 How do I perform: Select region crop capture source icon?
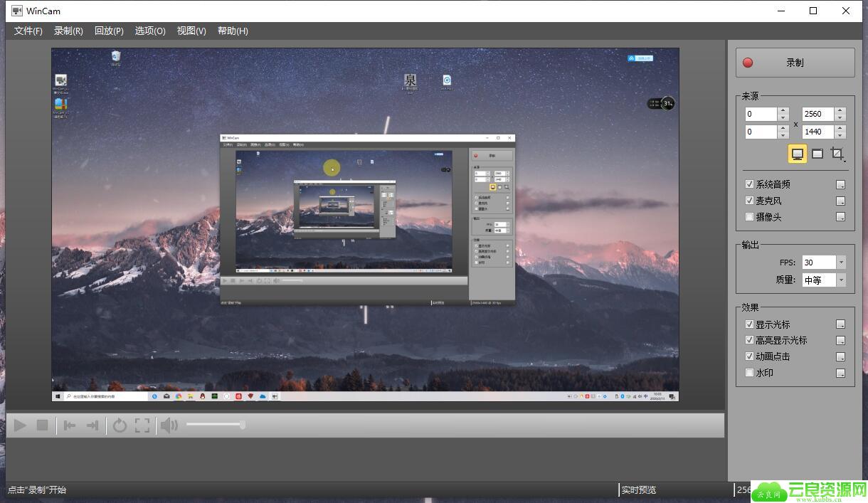click(837, 154)
